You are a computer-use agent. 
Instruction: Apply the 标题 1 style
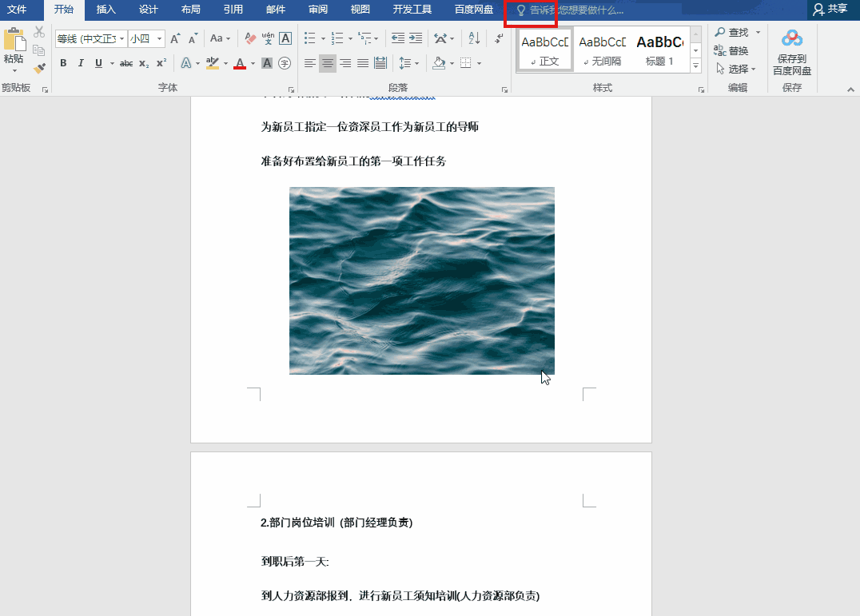(660, 50)
